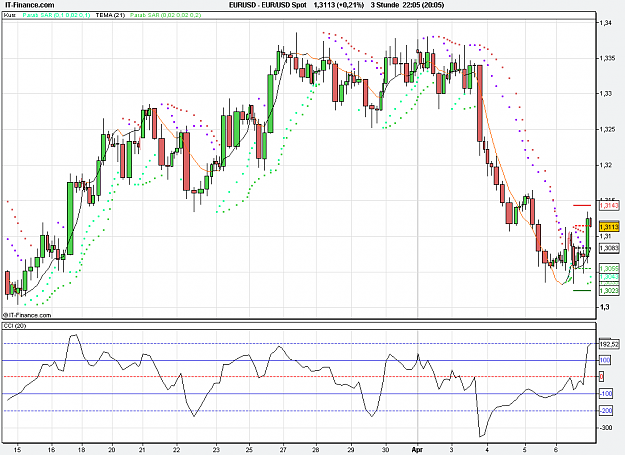Click the 'Kurs' legend label
Image resolution: width=625 pixels, height=455 pixels.
10,15
